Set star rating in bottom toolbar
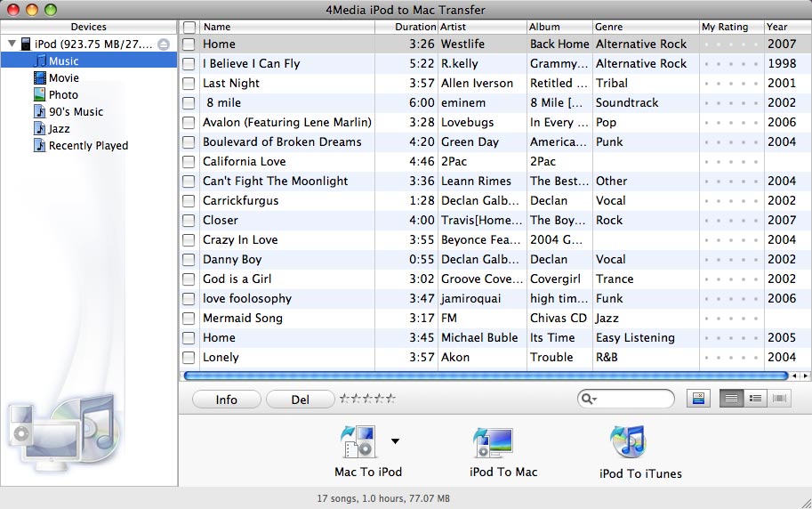The width and height of the screenshot is (812, 509). click(x=367, y=399)
